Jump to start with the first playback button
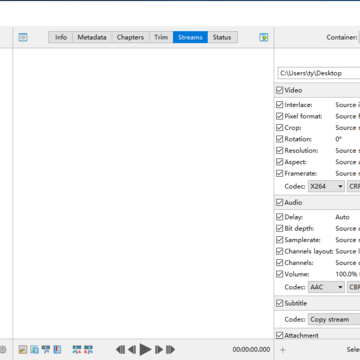 120,349
